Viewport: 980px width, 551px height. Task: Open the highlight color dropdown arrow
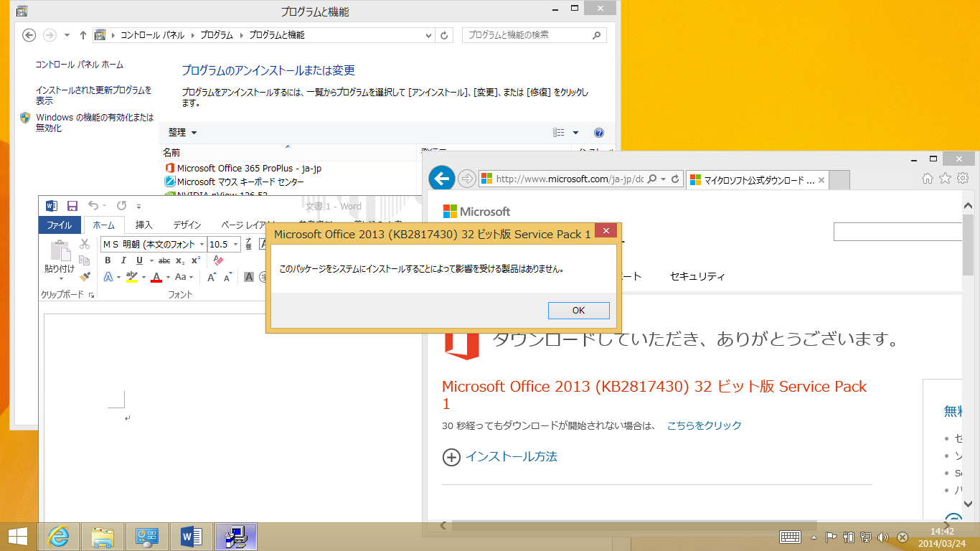[143, 277]
